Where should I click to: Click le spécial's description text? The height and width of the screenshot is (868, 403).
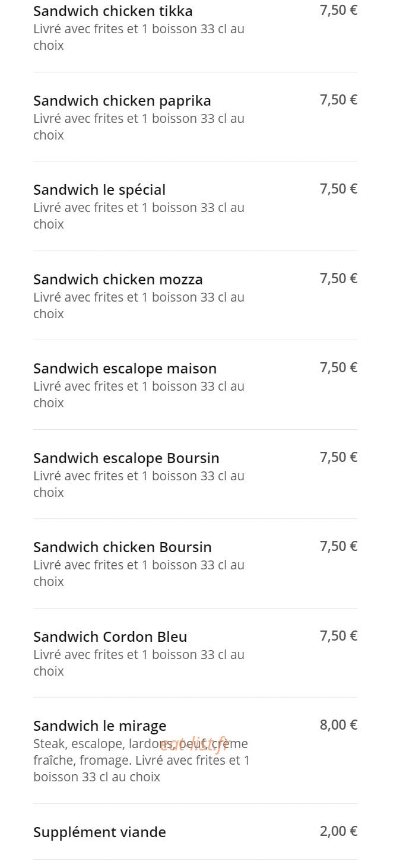click(139, 216)
